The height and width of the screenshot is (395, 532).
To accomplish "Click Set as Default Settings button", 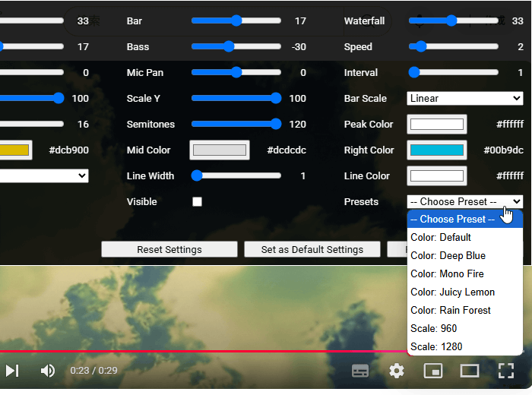I will click(x=312, y=250).
